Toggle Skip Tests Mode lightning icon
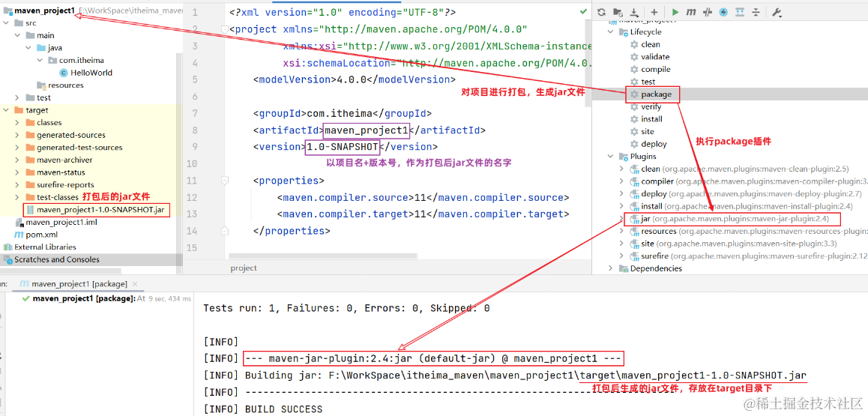This screenshot has width=868, height=416. click(723, 11)
